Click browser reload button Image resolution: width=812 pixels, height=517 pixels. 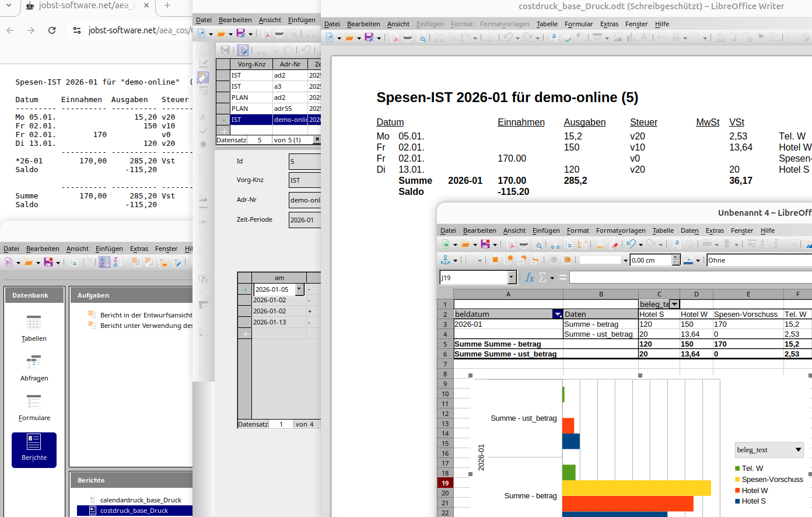pos(52,30)
